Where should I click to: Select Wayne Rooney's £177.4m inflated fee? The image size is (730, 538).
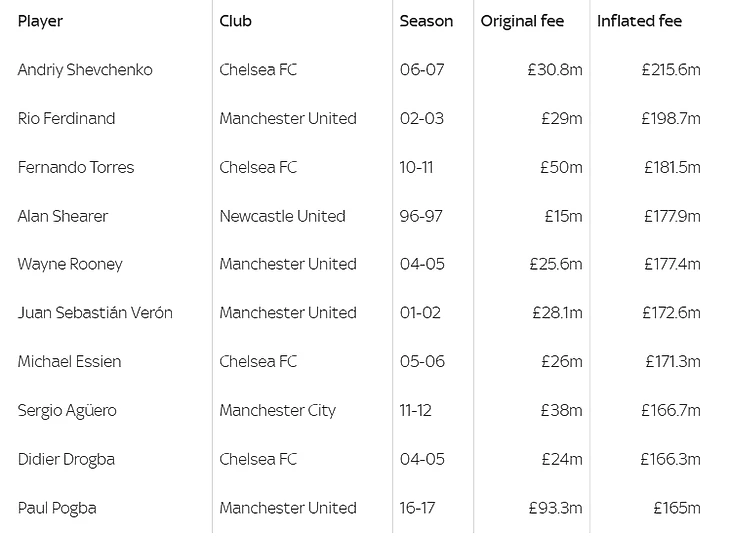672,265
